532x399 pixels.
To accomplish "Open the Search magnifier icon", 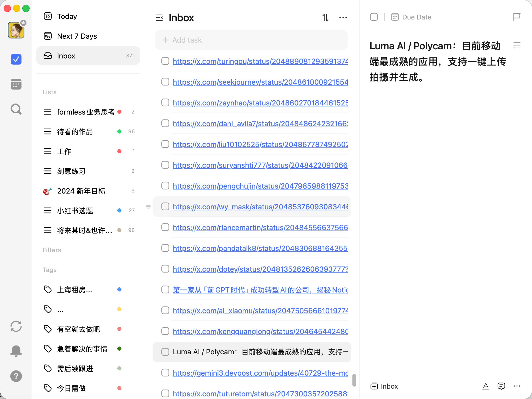I will pos(16,109).
